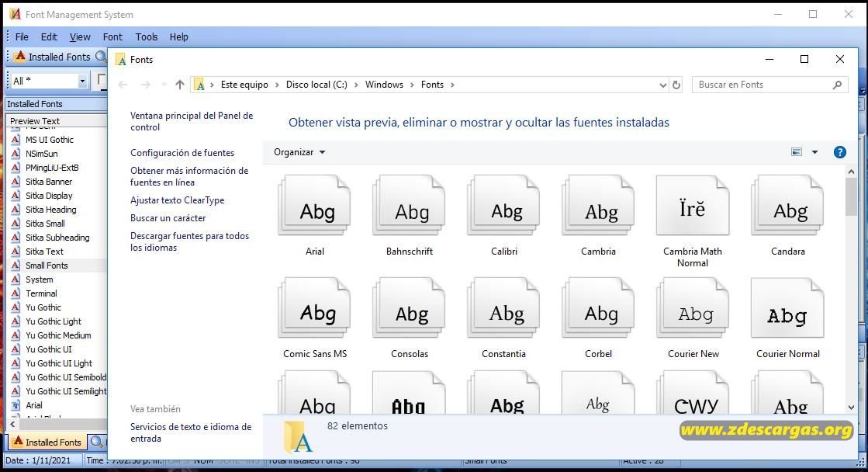Select the Courier Normal font icon
Screen dimensions: 868x472
(788, 308)
